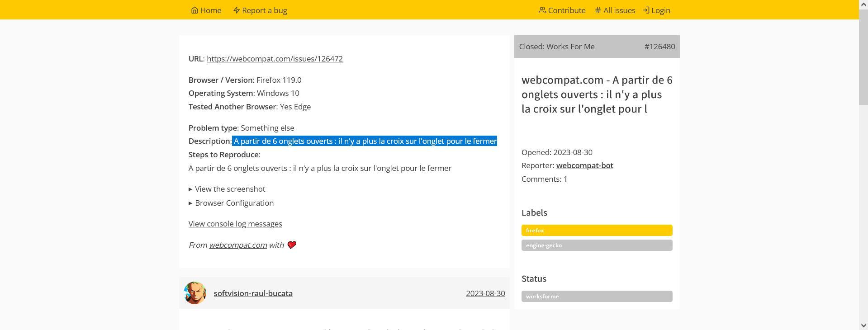Click the scrollbar down arrow
This screenshot has width=868, height=330.
863,326
